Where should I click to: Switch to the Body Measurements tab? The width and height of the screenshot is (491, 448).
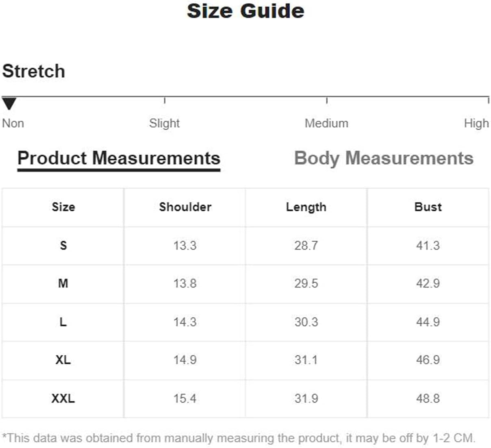pyautogui.click(x=384, y=159)
